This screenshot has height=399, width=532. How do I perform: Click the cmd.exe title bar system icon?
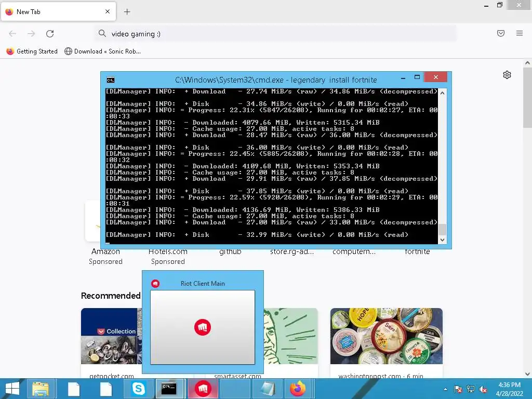point(111,80)
